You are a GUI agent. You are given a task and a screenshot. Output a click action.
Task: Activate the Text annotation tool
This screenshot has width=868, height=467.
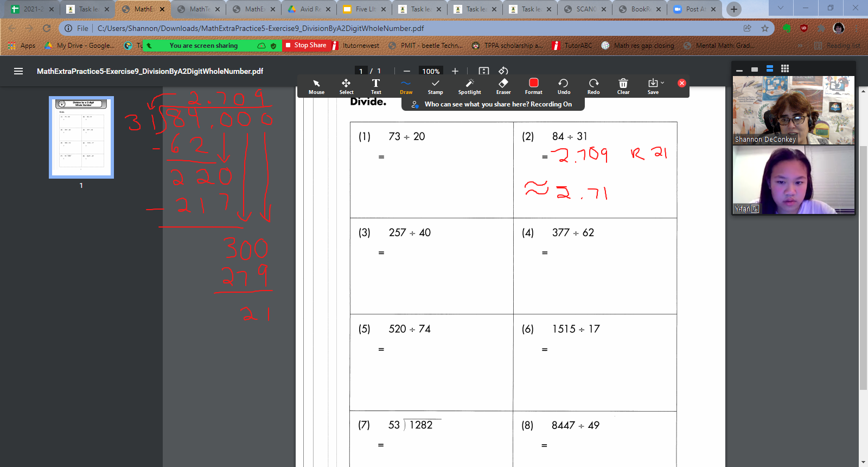(x=376, y=86)
